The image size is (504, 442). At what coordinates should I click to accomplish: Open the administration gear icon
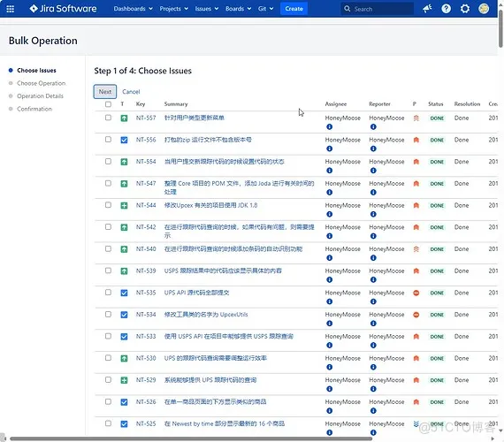click(465, 9)
